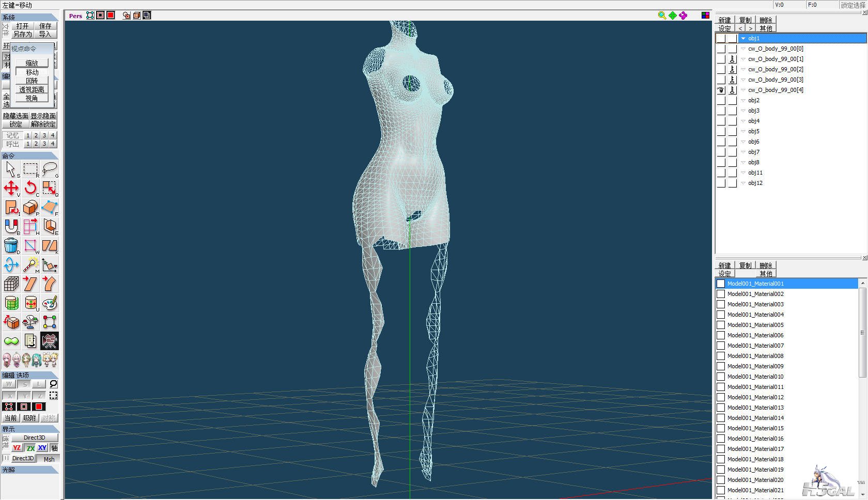Screen dimensions: 868x500
Task: Activate the red four-arrow move tool
Action: click(x=11, y=188)
